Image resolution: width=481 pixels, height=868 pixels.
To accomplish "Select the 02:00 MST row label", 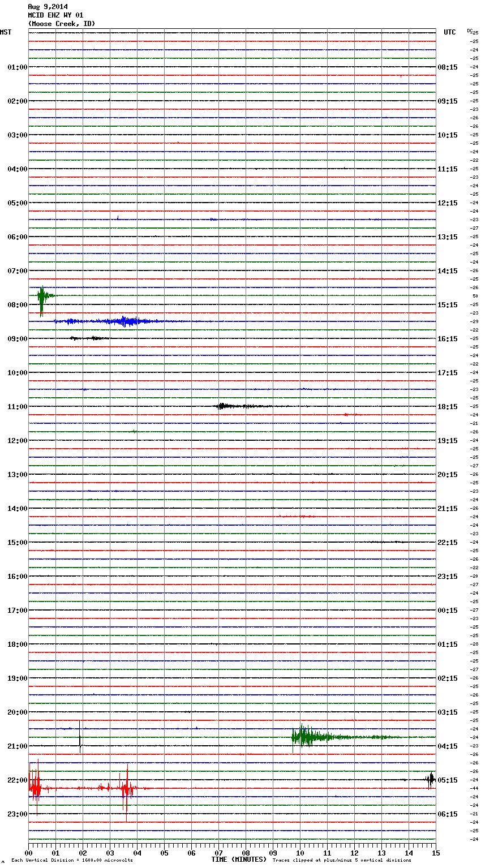I will coord(18,101).
